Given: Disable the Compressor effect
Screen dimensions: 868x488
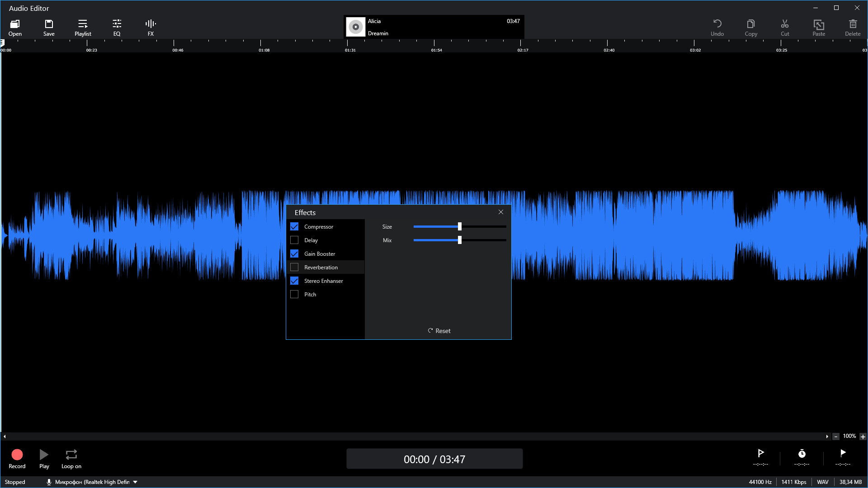Looking at the screenshot, I should (294, 226).
